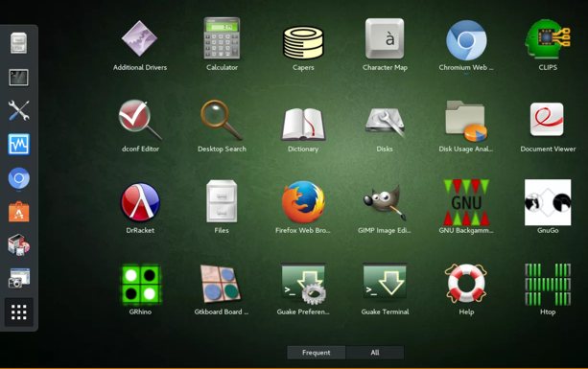Screen dimensions: 588x369
Task: Click the Show Applications grid button in dock
Action: pyautogui.click(x=19, y=312)
